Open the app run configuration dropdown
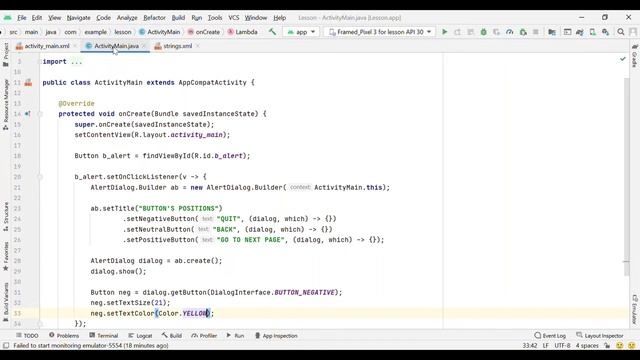The width and height of the screenshot is (640, 360). 301,32
